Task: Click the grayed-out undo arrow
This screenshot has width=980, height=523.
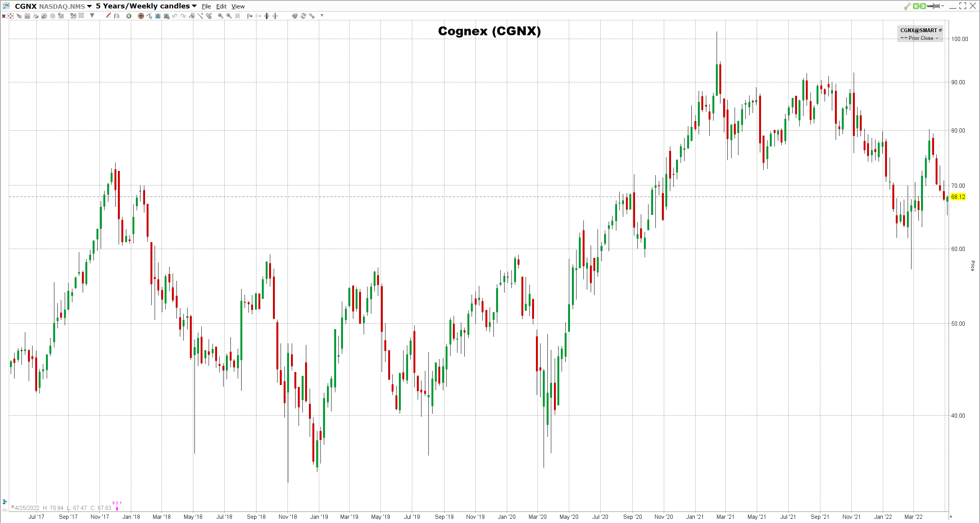Action: [x=175, y=16]
